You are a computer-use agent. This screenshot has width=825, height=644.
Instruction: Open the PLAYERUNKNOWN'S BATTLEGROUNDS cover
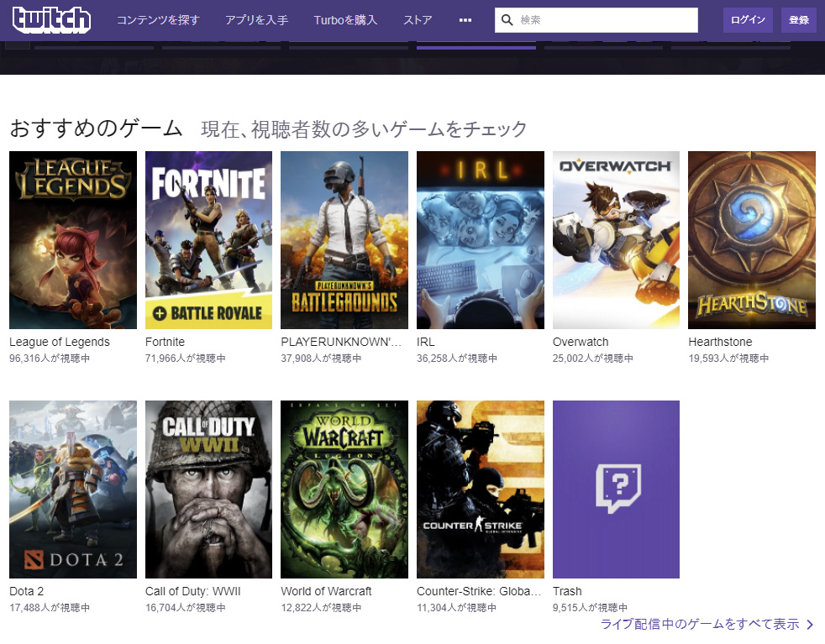pyautogui.click(x=344, y=240)
